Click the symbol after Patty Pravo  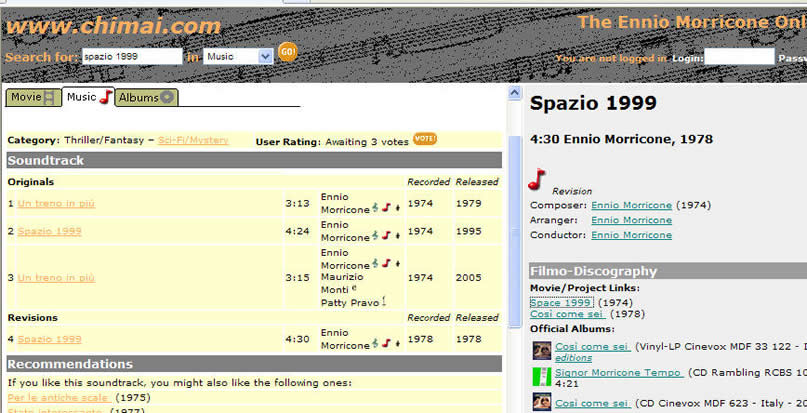click(383, 302)
